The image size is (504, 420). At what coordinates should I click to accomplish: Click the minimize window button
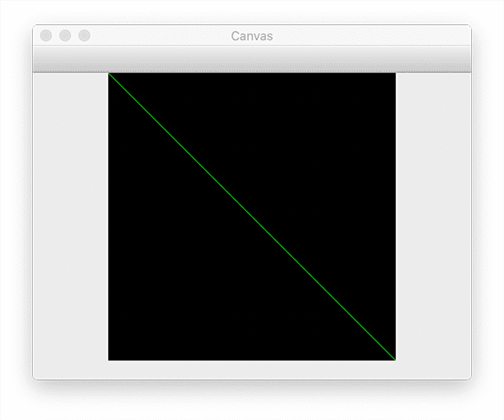click(66, 35)
